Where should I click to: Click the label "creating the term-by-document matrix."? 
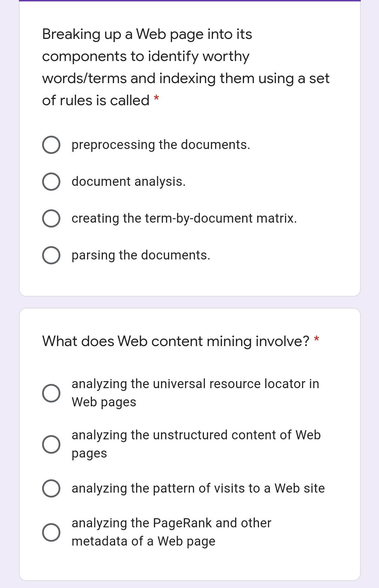pyautogui.click(x=184, y=218)
